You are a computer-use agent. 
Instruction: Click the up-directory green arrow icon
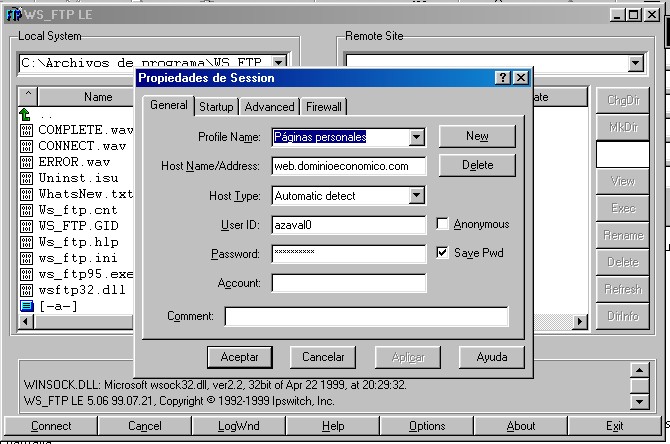[x=25, y=115]
